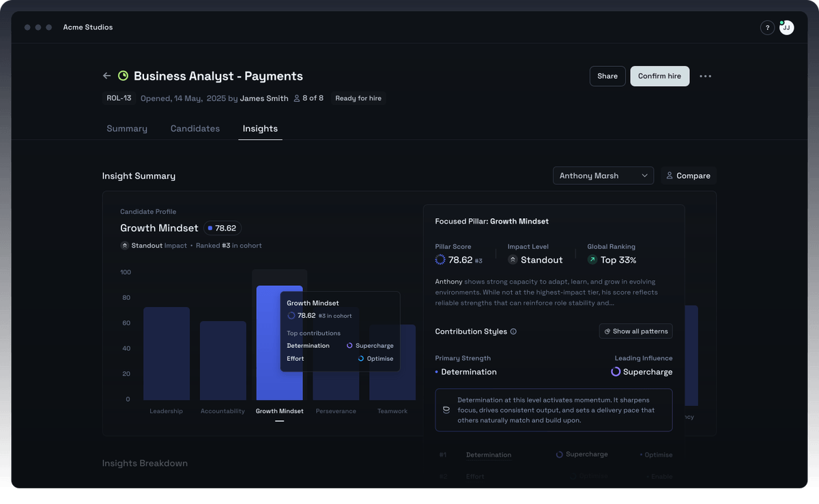This screenshot has width=819, height=504.
Task: Click the Accountability axis label
Action: [222, 411]
